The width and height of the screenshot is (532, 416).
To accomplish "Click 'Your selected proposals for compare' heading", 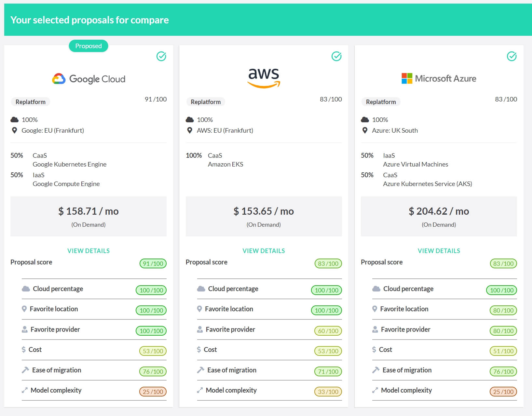I will pos(89,20).
